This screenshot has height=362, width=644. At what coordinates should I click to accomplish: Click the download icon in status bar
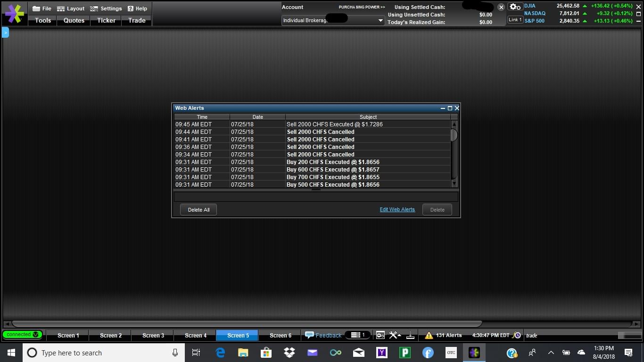[410, 335]
